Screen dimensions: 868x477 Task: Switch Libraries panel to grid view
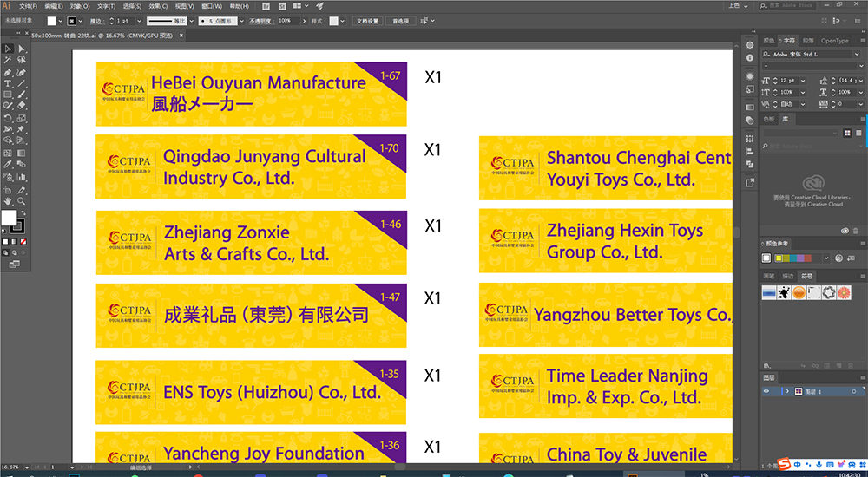tap(847, 133)
